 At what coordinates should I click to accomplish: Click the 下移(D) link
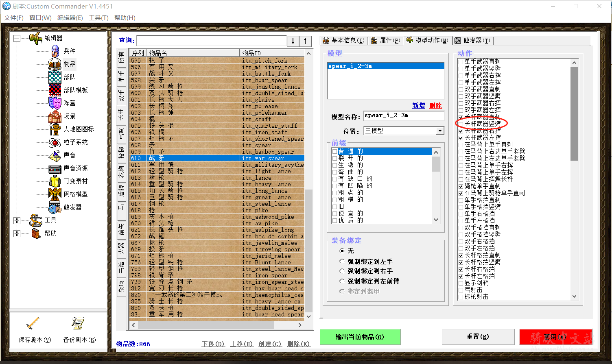tap(213, 344)
